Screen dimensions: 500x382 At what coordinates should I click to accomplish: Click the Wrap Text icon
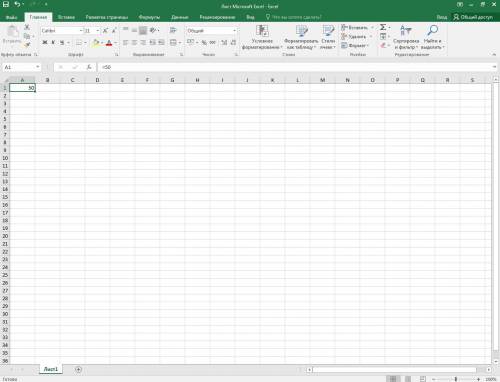pyautogui.click(x=173, y=31)
